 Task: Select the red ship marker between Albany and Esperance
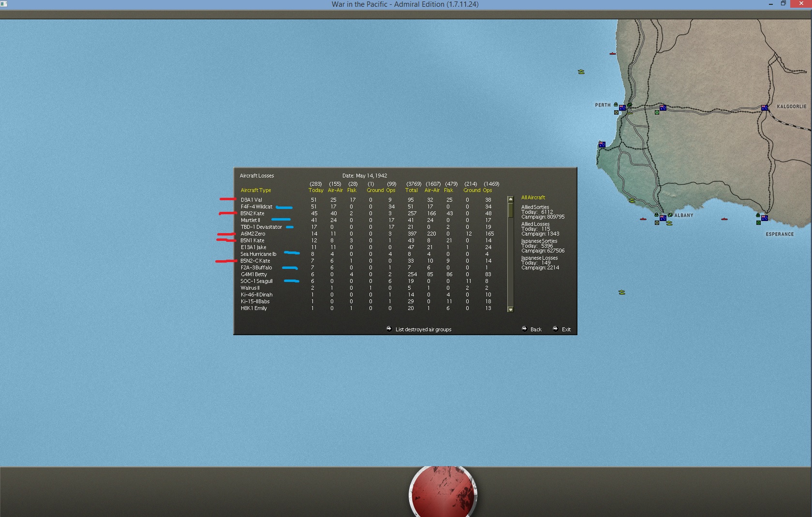click(724, 219)
